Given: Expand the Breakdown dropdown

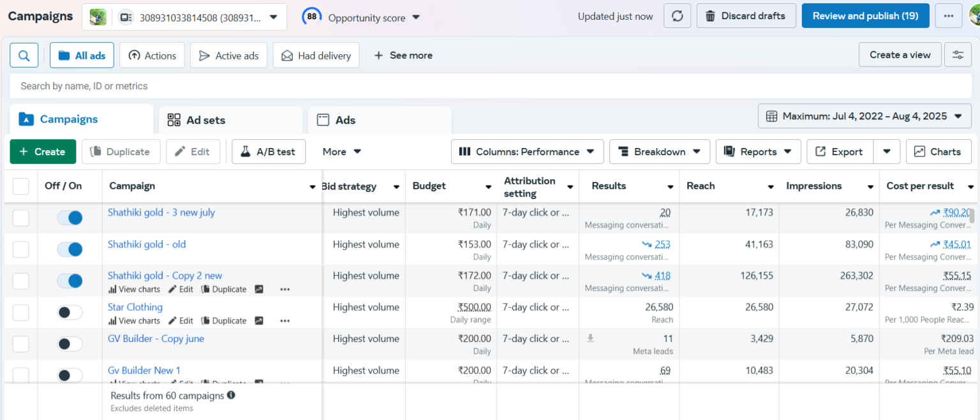Looking at the screenshot, I should coord(659,152).
